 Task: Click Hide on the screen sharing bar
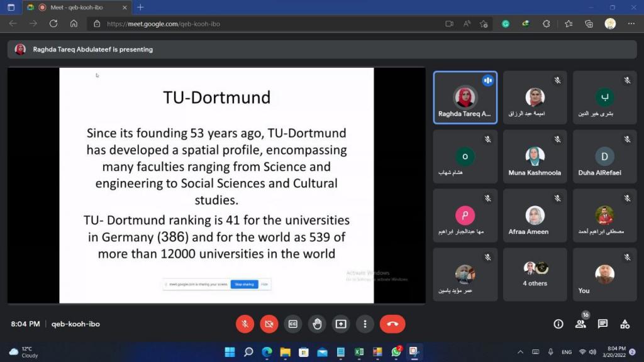[x=264, y=285]
